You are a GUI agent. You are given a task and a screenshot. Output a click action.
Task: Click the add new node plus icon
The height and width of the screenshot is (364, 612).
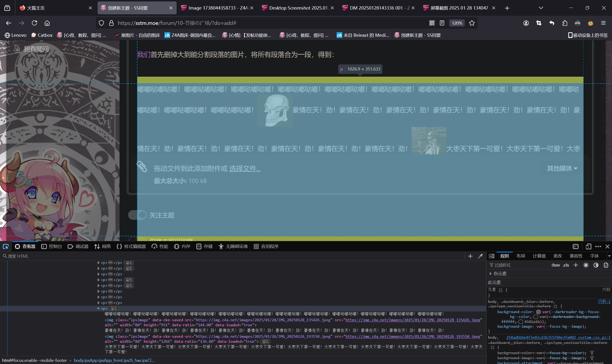click(x=470, y=256)
